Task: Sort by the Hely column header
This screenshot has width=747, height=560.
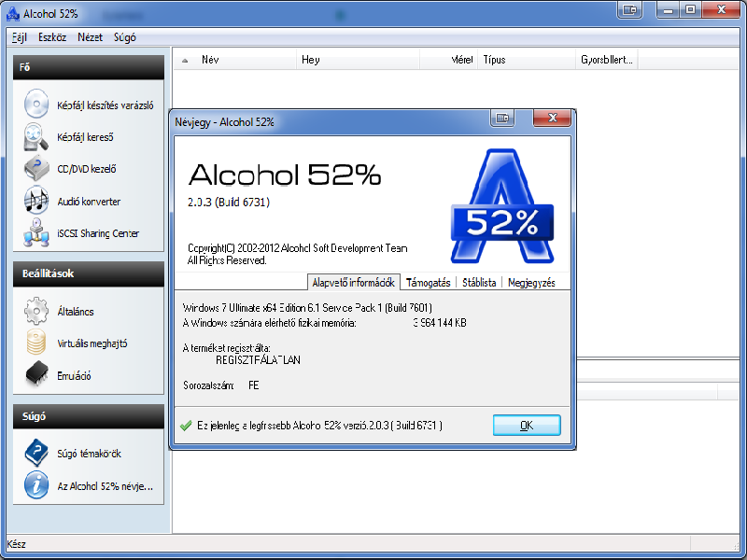Action: pyautogui.click(x=358, y=60)
